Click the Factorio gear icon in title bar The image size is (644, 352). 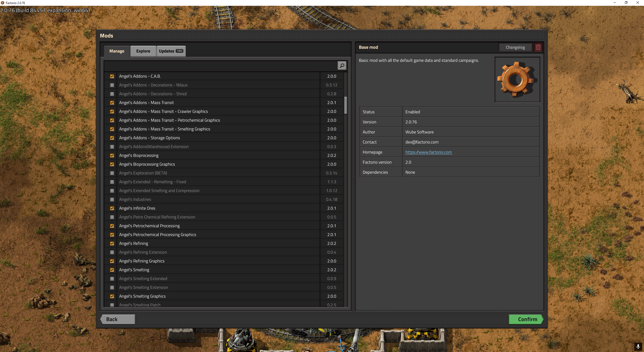[3, 3]
